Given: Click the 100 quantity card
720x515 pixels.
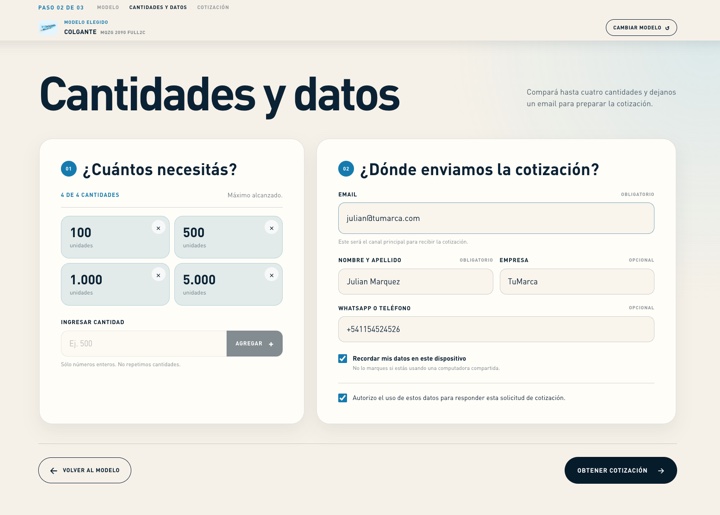Looking at the screenshot, I should click(x=115, y=237).
